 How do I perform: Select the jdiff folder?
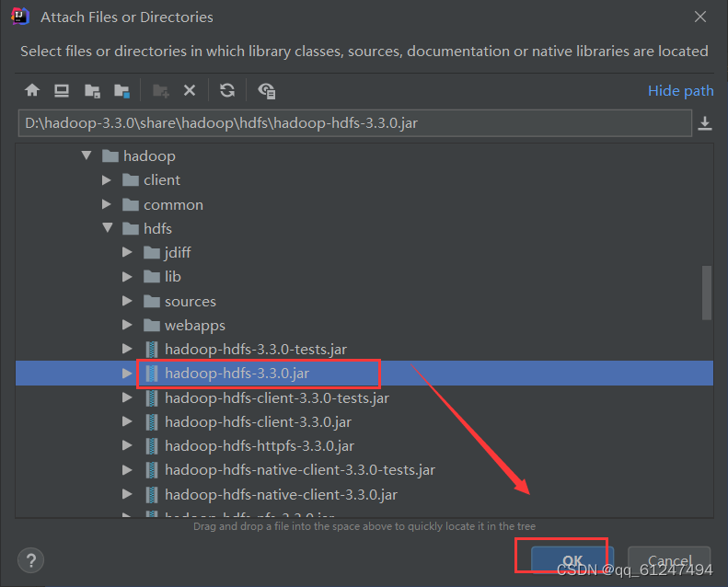tap(168, 252)
